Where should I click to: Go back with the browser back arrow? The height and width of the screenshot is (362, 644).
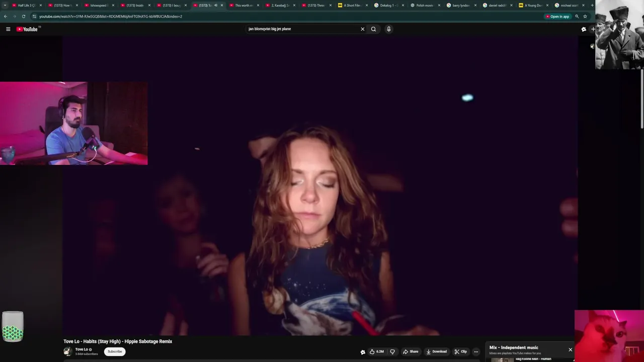[6, 16]
